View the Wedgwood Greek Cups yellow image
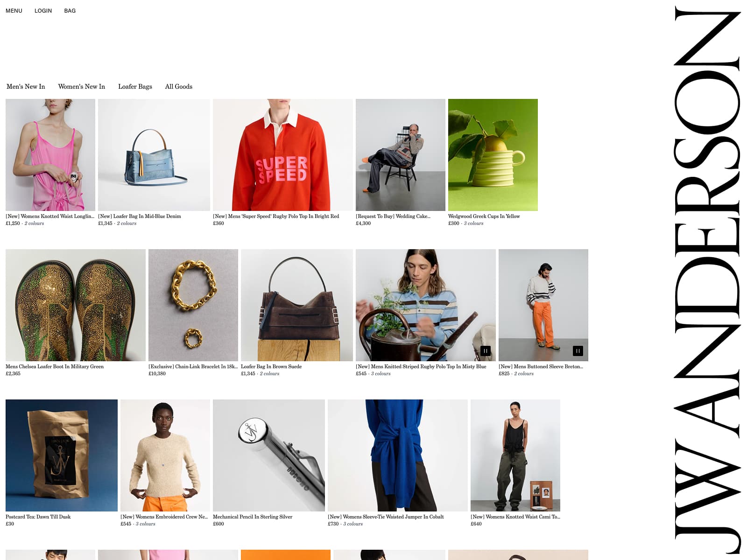 click(x=493, y=155)
